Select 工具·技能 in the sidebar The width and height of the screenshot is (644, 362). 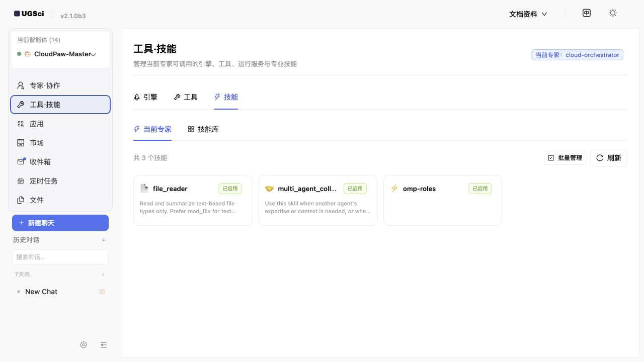tap(60, 105)
